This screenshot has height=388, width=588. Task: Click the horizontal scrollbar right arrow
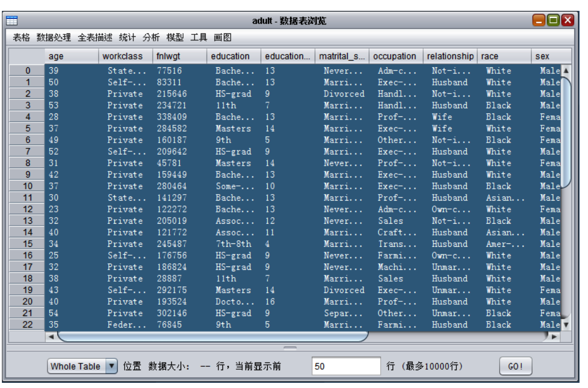pos(555,337)
